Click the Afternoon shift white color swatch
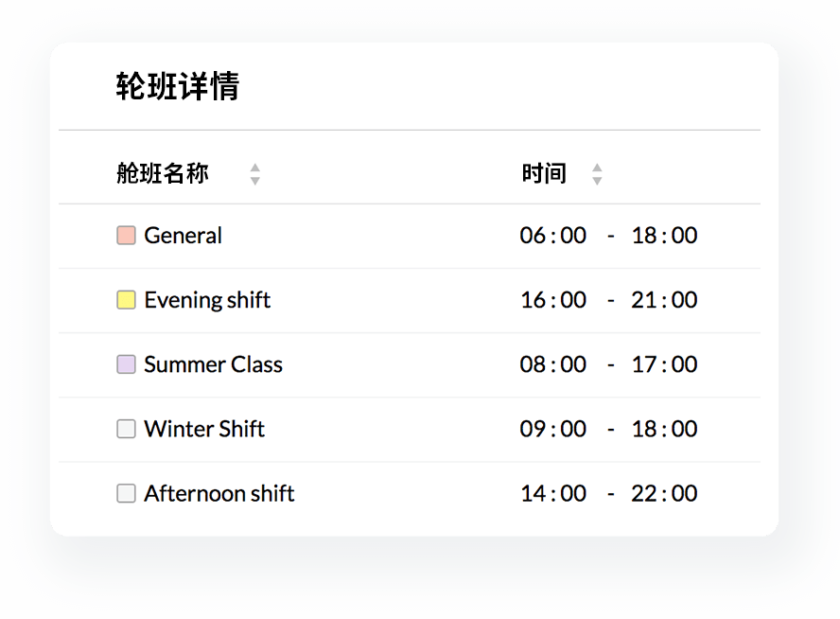 [x=126, y=493]
